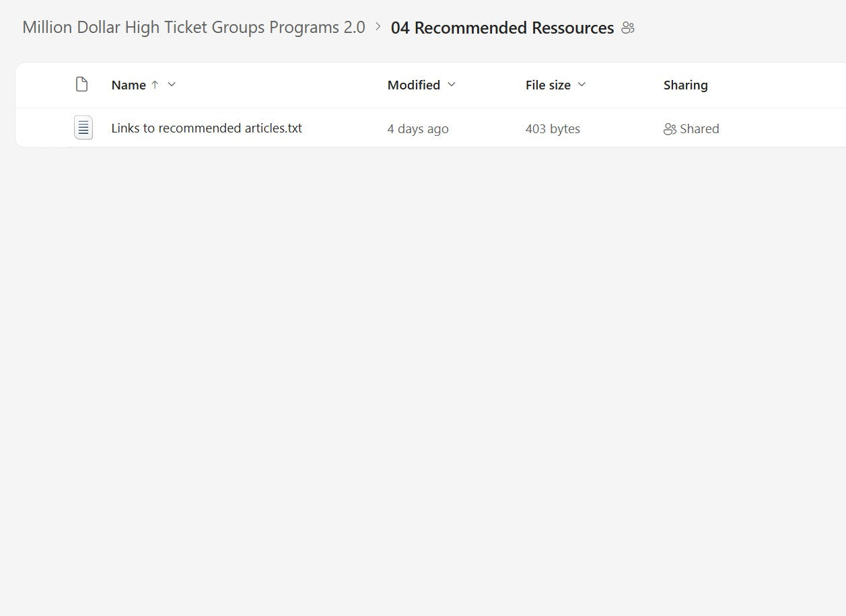Click the "403 bytes" file size cell
The image size is (846, 616).
[553, 129]
